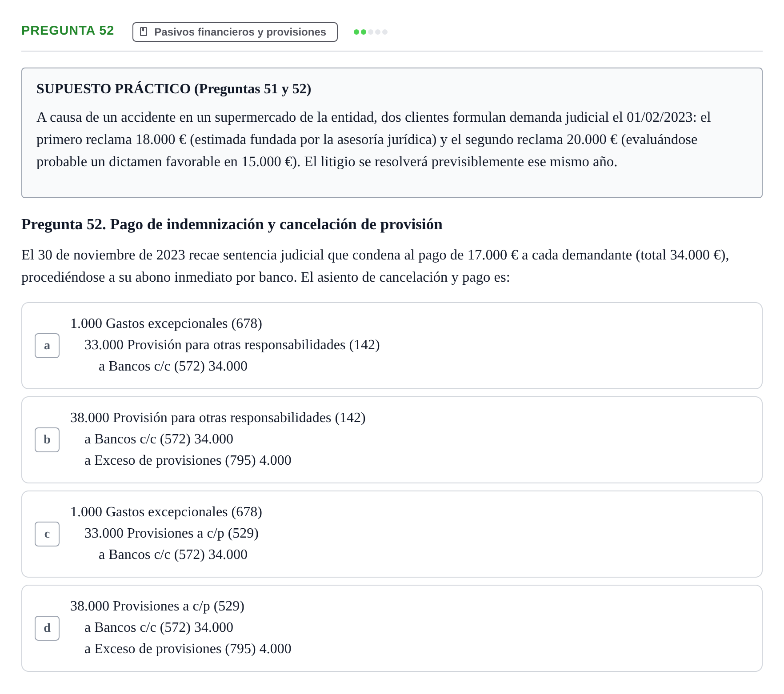
Task: Click the Pasivos financieros y provisiones tag
Action: [235, 32]
